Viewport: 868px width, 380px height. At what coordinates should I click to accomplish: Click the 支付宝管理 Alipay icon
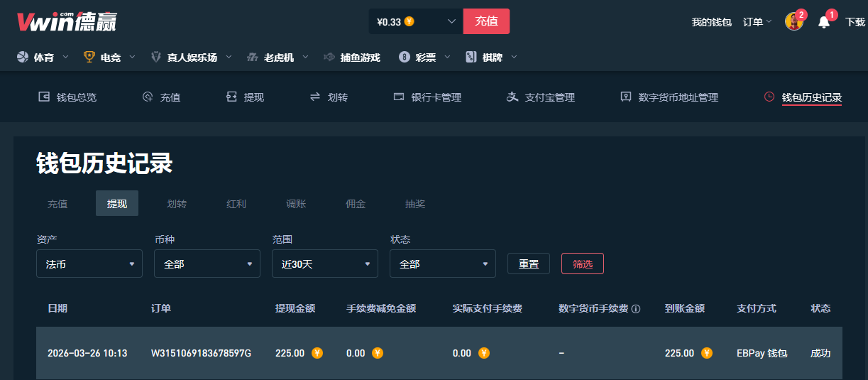(512, 97)
